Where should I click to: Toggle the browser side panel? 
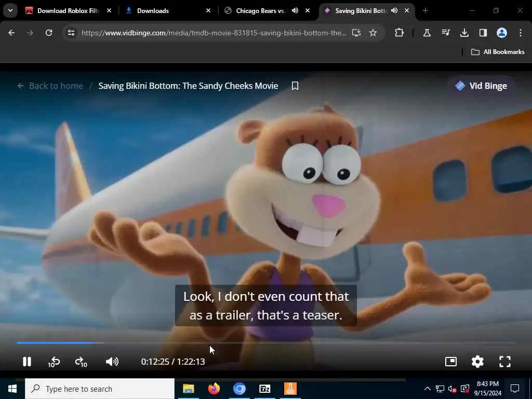click(x=483, y=33)
